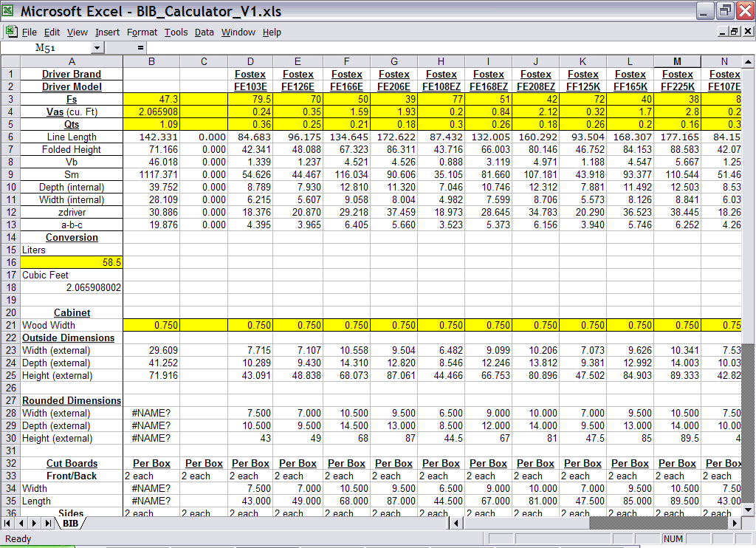The height and width of the screenshot is (548, 756).
Task: Click the Name Box showing M51
Action: 47,47
